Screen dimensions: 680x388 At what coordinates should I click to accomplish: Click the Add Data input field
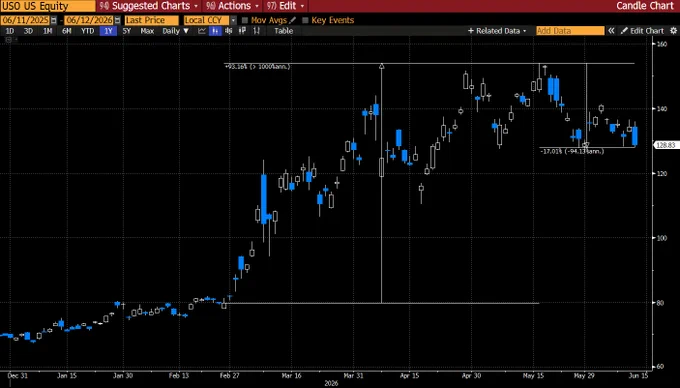[x=570, y=31]
